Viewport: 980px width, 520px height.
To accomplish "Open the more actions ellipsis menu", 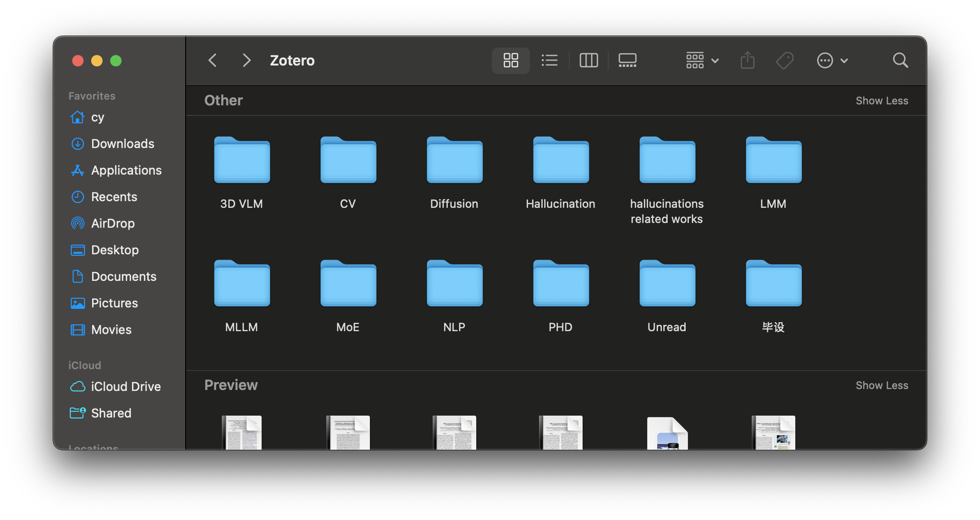I will [832, 60].
